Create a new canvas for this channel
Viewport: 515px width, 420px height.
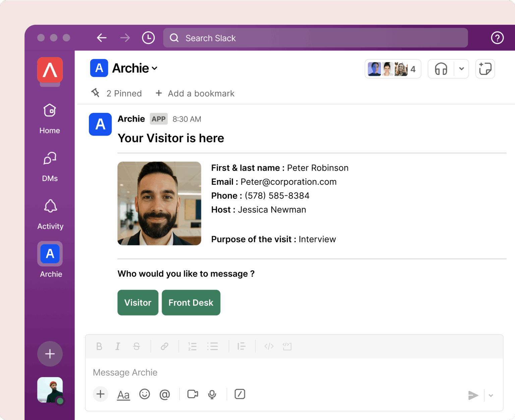point(485,69)
